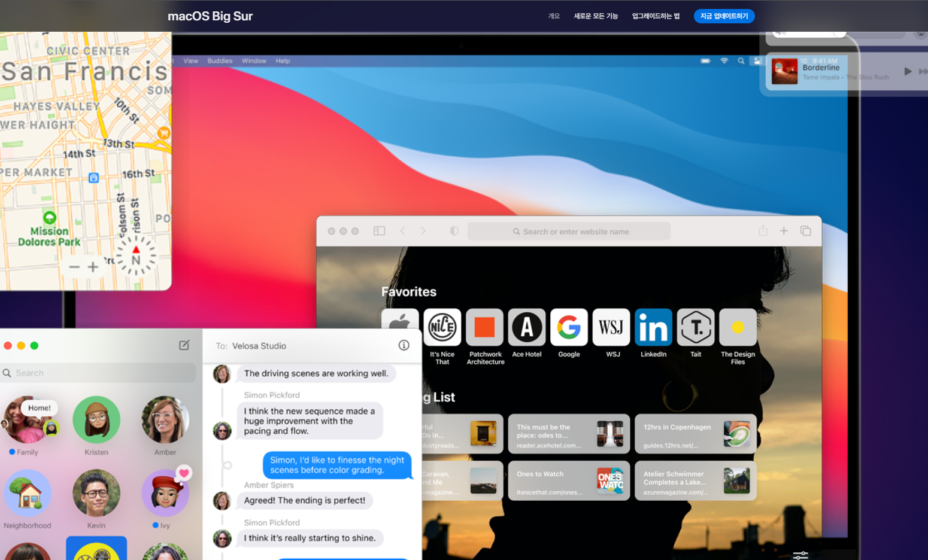Open Tait favorite
Screen dimensions: 928x560
[696, 327]
